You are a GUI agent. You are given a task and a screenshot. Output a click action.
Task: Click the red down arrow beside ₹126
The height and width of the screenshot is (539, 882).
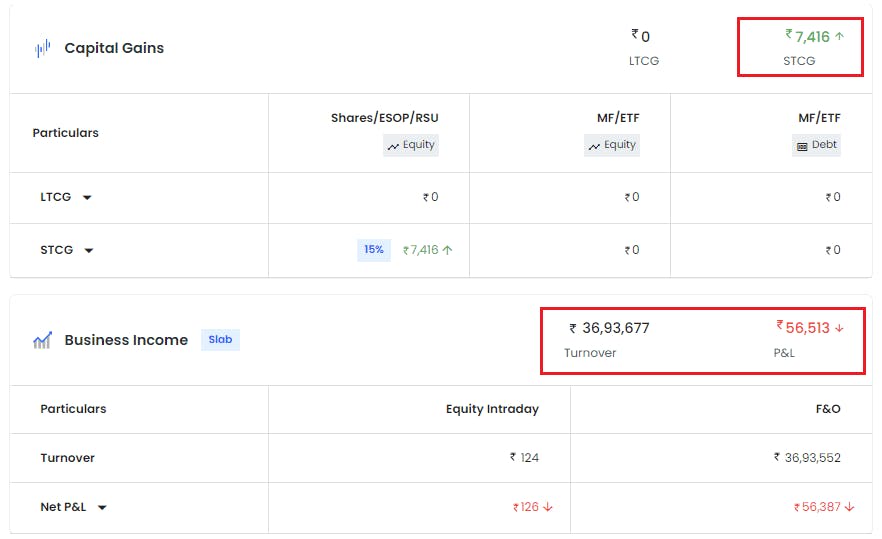[x=548, y=507]
